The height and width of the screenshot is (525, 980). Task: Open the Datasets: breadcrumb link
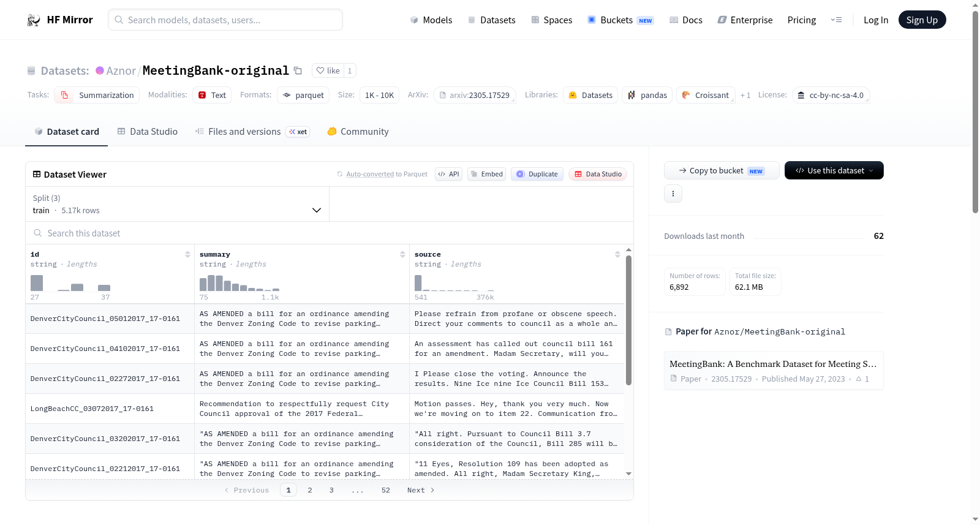coord(65,70)
